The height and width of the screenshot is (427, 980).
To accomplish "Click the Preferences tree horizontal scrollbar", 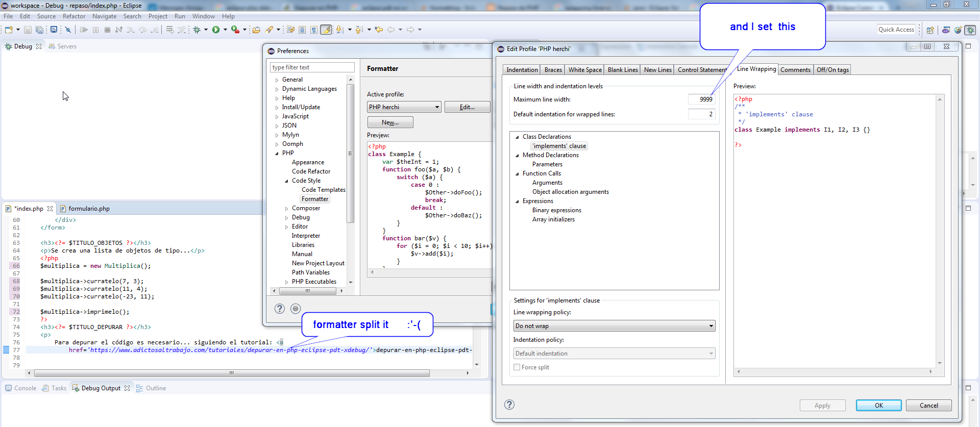I will [x=308, y=291].
